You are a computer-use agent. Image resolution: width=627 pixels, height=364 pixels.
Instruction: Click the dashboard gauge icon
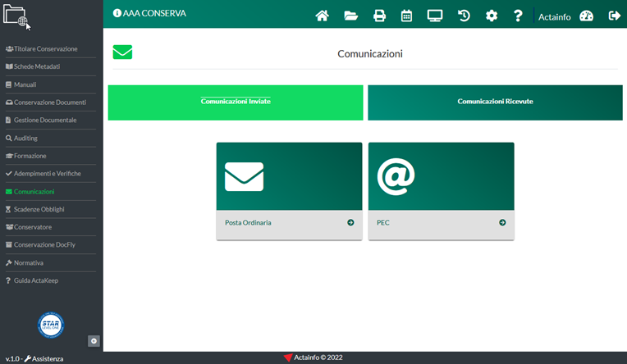point(586,16)
